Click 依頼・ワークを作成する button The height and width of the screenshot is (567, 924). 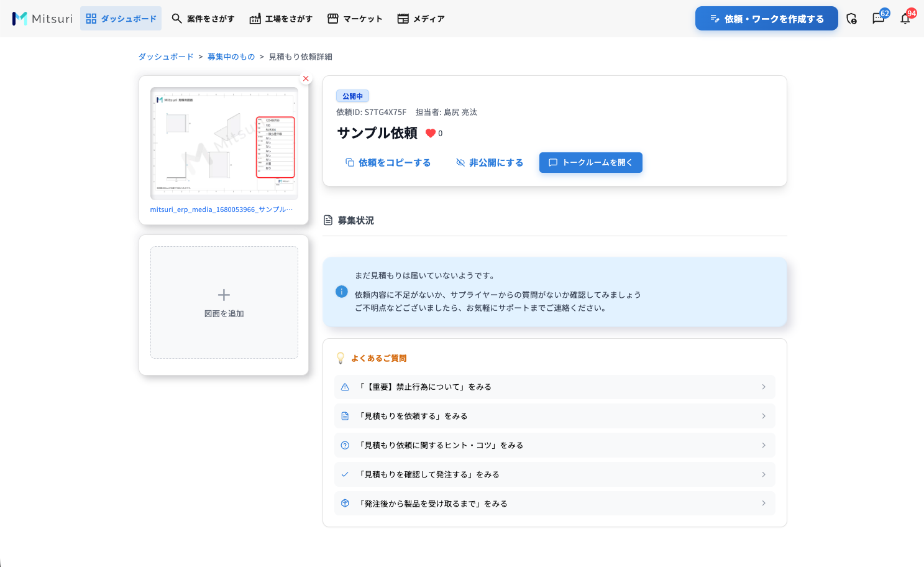[766, 19]
